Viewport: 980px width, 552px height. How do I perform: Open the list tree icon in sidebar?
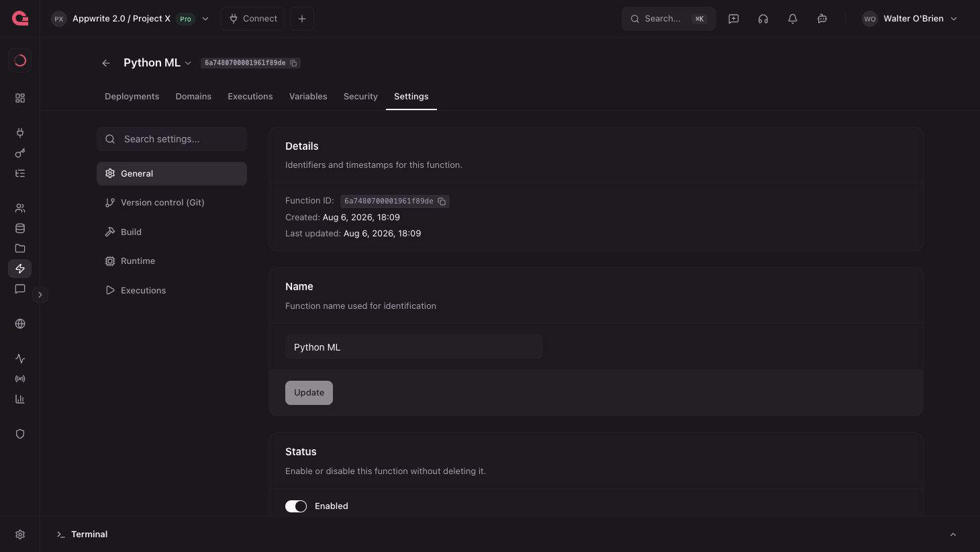[x=20, y=173]
